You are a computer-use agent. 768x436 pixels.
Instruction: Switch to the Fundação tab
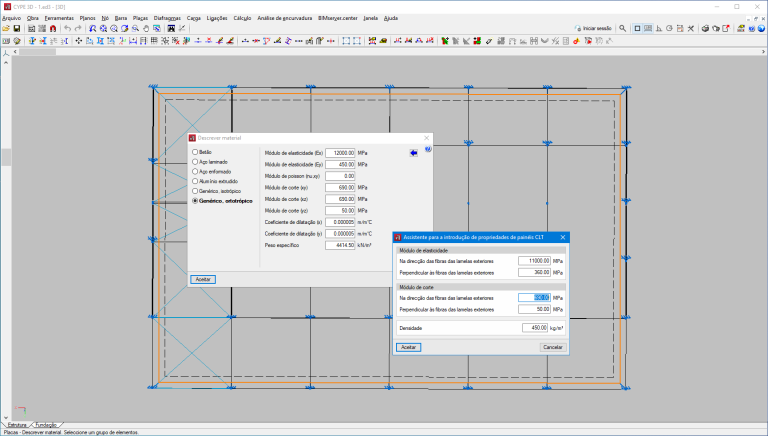tap(47, 425)
